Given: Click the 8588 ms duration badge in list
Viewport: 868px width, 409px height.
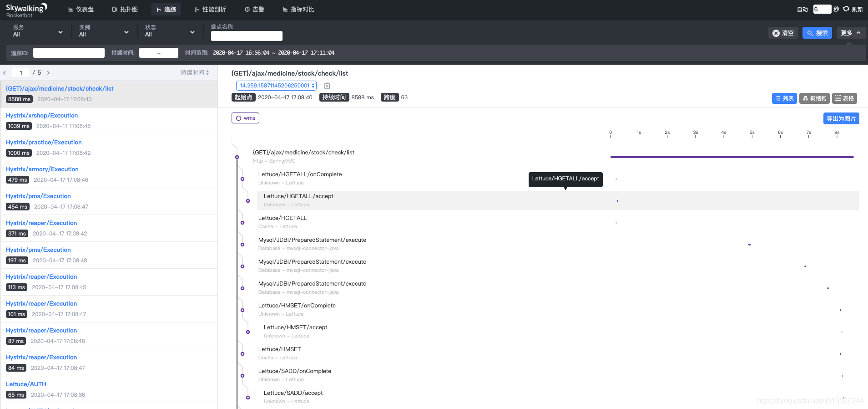Looking at the screenshot, I should point(19,99).
